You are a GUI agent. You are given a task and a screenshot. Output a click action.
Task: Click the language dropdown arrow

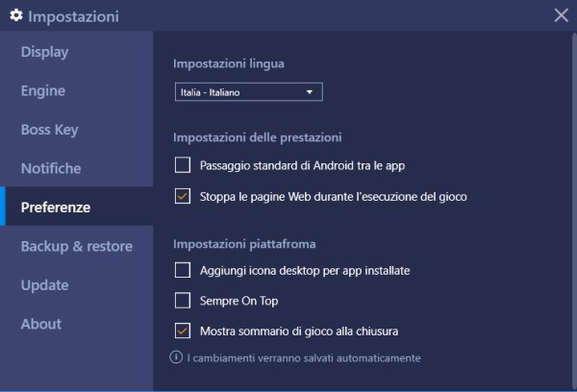tap(310, 92)
